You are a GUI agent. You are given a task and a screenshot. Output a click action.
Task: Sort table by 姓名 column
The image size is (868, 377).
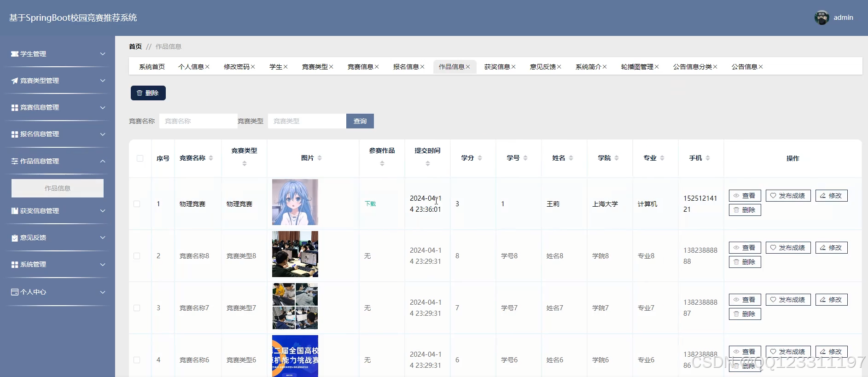(x=571, y=158)
